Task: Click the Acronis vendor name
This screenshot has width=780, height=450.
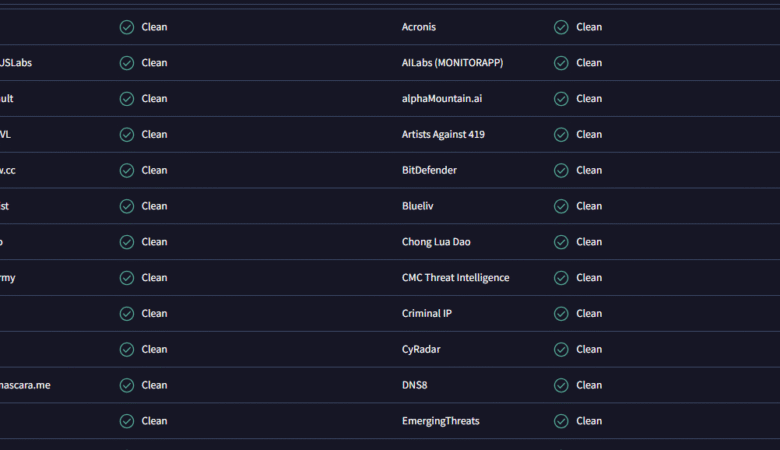Action: point(419,27)
